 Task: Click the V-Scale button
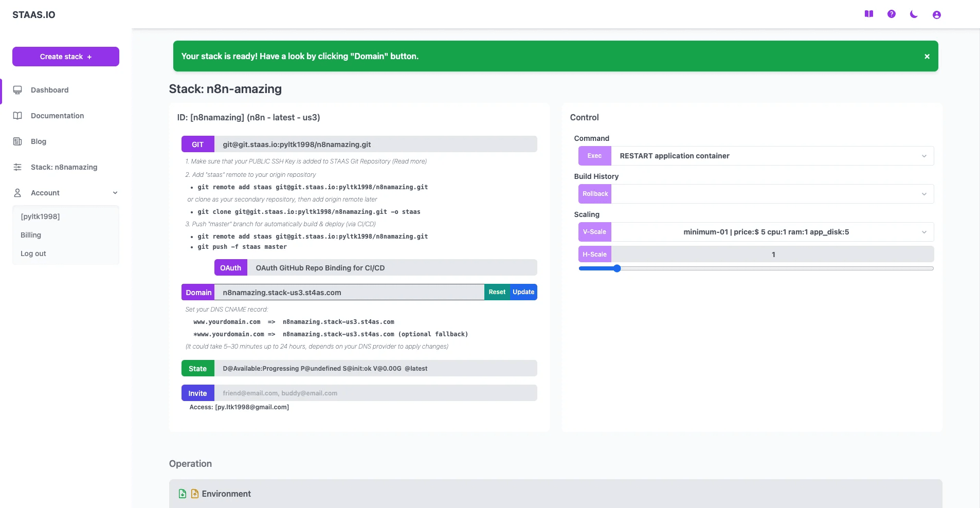tap(595, 232)
